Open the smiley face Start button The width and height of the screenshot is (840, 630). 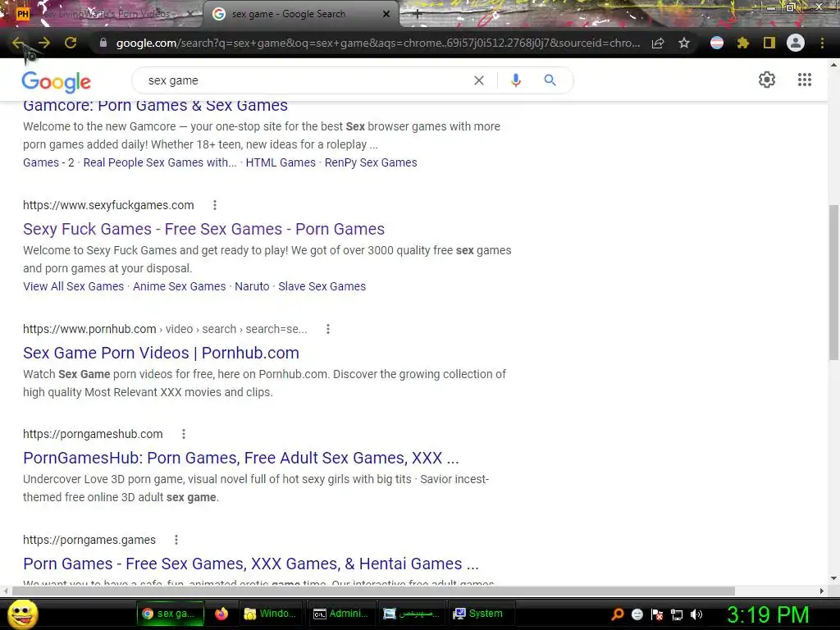23,614
